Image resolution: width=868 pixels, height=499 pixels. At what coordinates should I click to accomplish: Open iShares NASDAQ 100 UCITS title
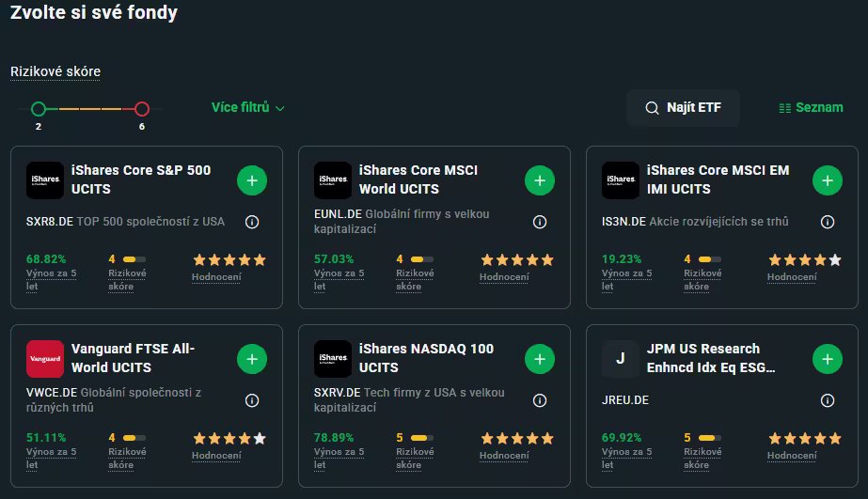(426, 358)
